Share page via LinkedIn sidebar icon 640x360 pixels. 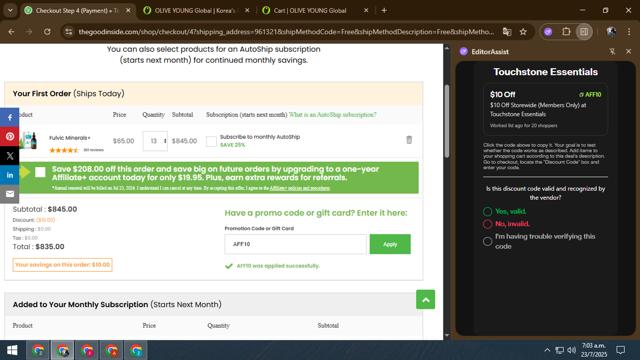click(x=9, y=175)
